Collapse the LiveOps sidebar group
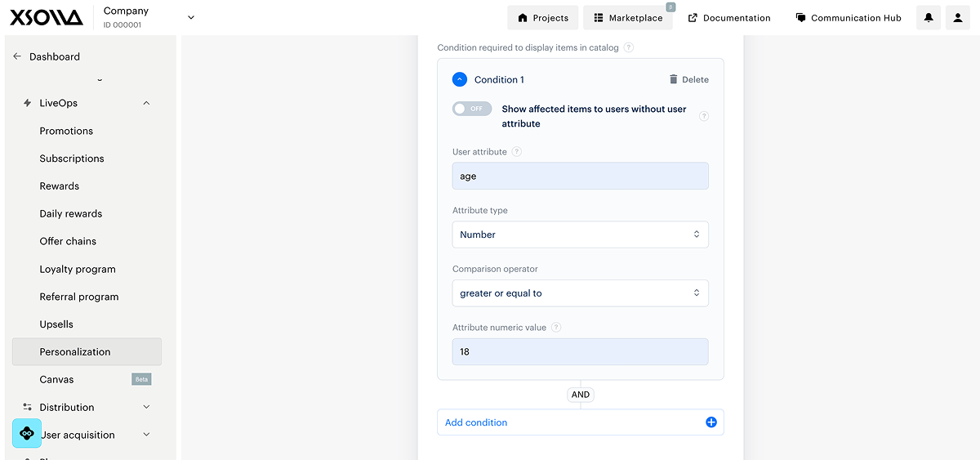The height and width of the screenshot is (460, 980). [146, 103]
